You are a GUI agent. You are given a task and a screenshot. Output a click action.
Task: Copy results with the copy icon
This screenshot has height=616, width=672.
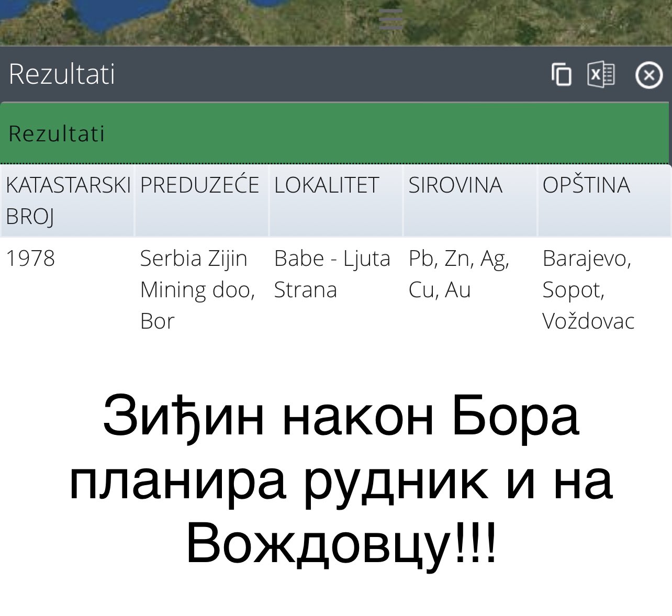click(562, 74)
